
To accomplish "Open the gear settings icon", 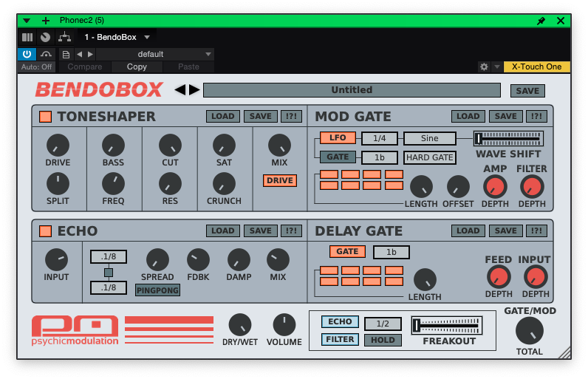I will 484,67.
